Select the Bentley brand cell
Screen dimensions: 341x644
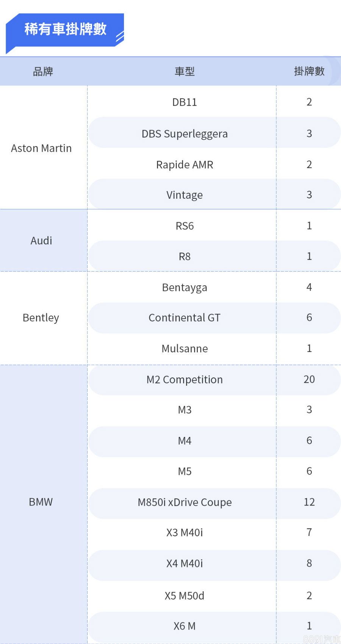(x=41, y=318)
